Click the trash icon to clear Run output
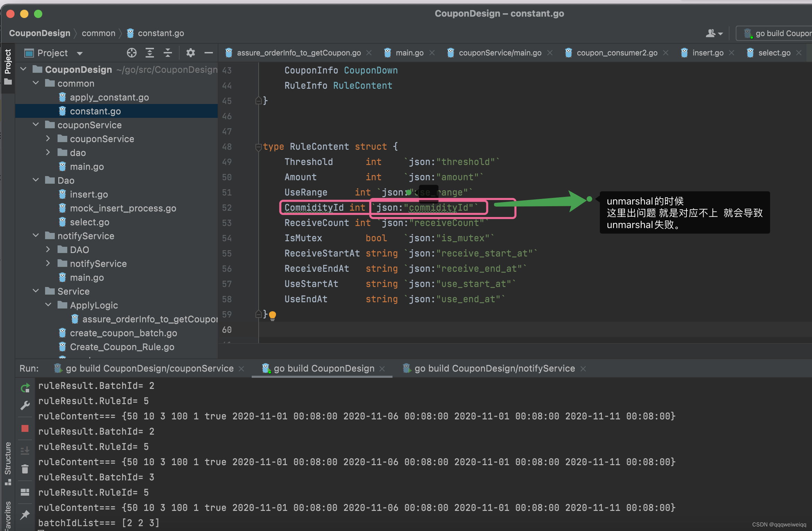Image resolution: width=812 pixels, height=531 pixels. coord(25,469)
